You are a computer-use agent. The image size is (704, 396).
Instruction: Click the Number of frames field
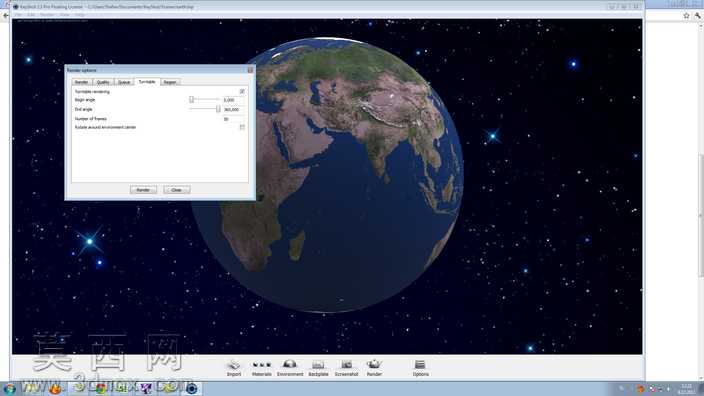point(233,119)
